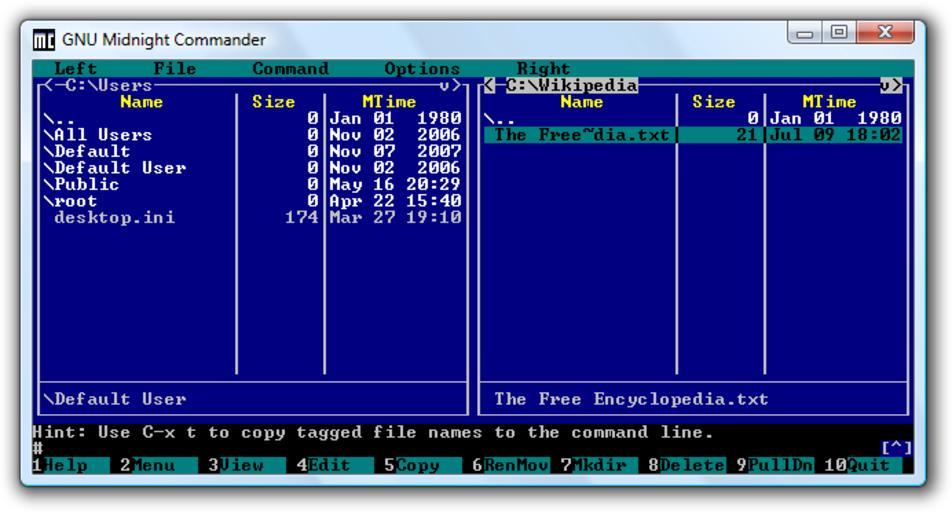Click the Mar 27 19:10 date
Image resolution: width=952 pixels, height=512 pixels.
point(395,217)
